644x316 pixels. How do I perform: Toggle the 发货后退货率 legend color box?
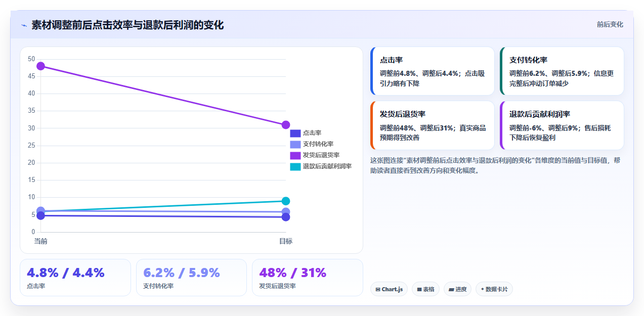[295, 155]
